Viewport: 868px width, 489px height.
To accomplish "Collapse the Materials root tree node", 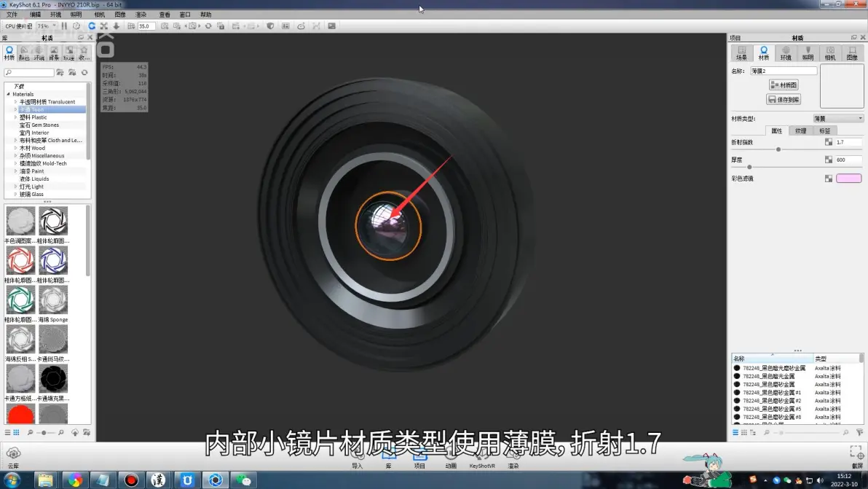I will click(8, 94).
